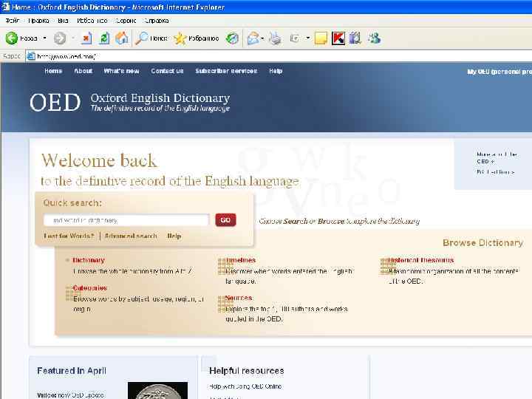532x399 pixels.
Task: Open the Timelines browse link
Action: [x=241, y=260]
